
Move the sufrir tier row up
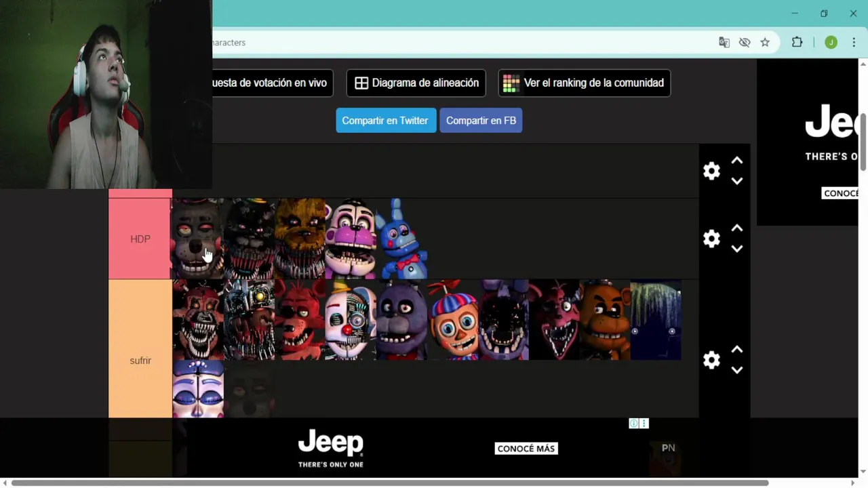point(737,350)
